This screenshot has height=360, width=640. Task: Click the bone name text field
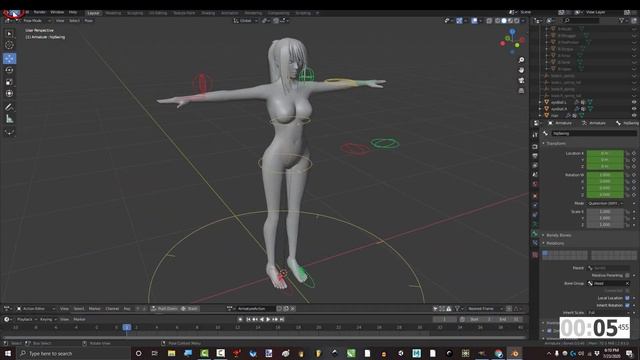[x=594, y=133]
